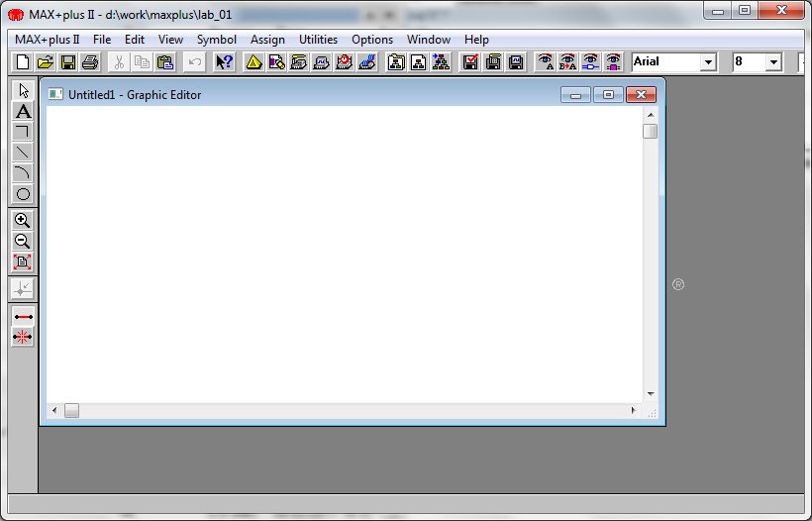The image size is (812, 521).
Task: Launch the Compiler toolbar icon
Action: coord(299,62)
